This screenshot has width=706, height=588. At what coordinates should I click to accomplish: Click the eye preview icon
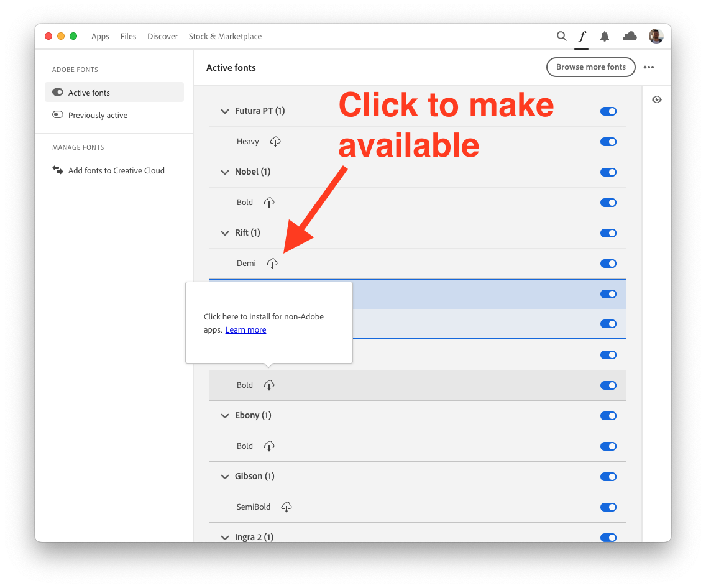coord(657,99)
